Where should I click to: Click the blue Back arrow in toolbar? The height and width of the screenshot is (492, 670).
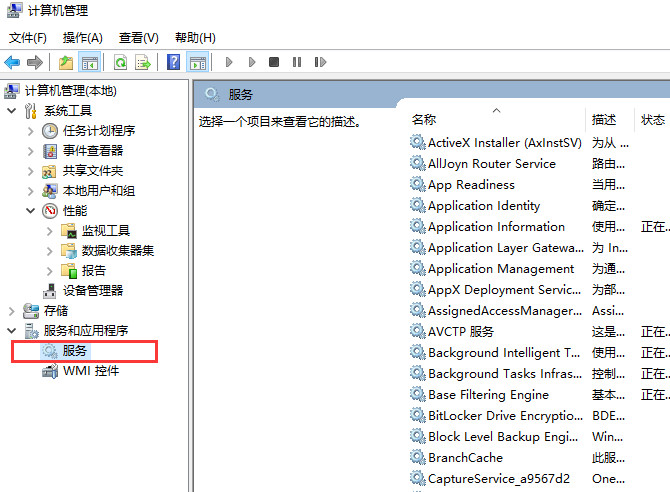pos(13,62)
